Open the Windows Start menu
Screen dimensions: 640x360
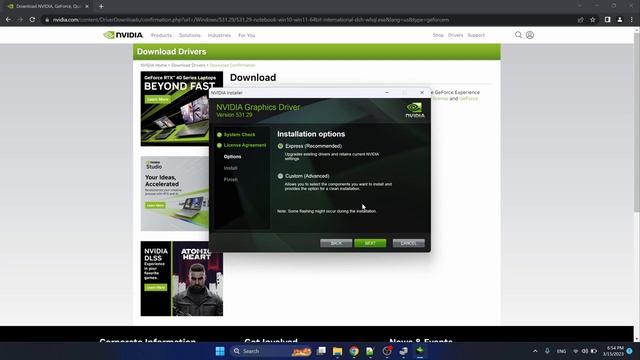(220, 351)
